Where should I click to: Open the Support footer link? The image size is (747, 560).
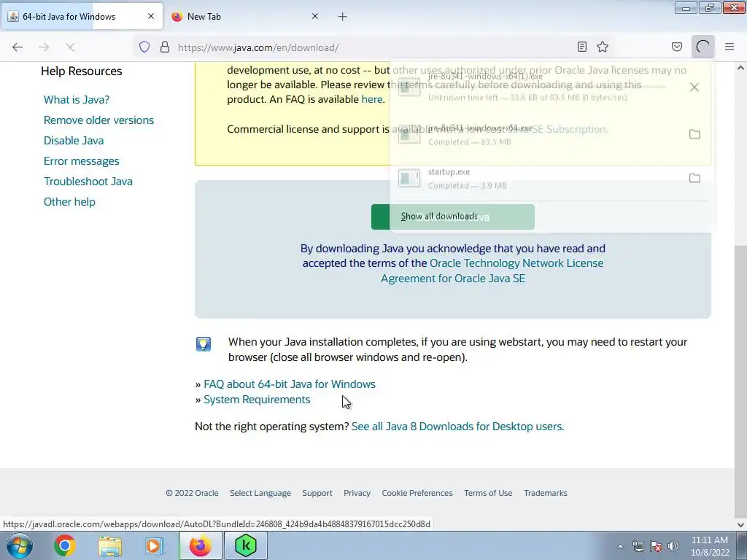[317, 493]
